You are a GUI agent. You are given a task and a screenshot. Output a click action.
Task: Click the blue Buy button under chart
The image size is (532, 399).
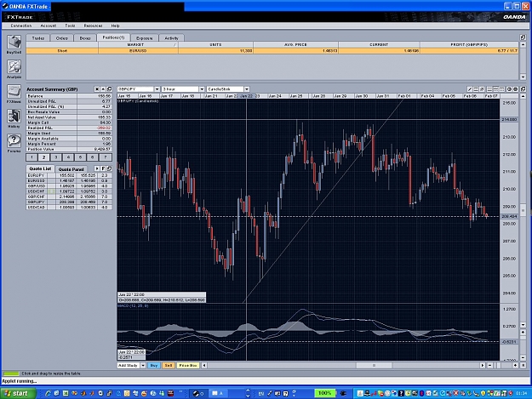pyautogui.click(x=154, y=366)
